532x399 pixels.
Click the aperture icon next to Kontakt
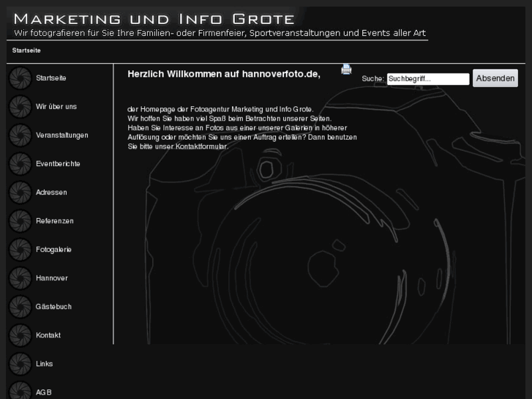20,335
